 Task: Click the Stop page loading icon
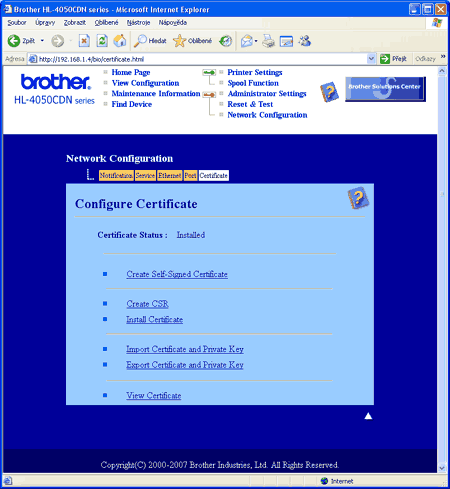[84, 41]
